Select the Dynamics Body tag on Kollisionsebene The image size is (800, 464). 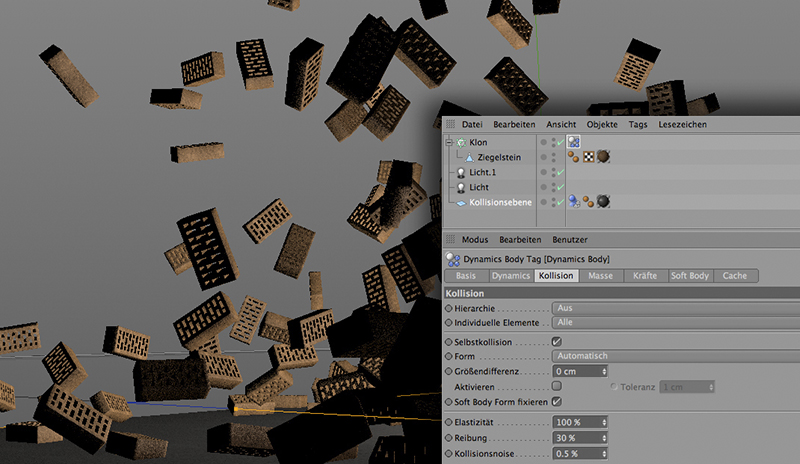(574, 202)
